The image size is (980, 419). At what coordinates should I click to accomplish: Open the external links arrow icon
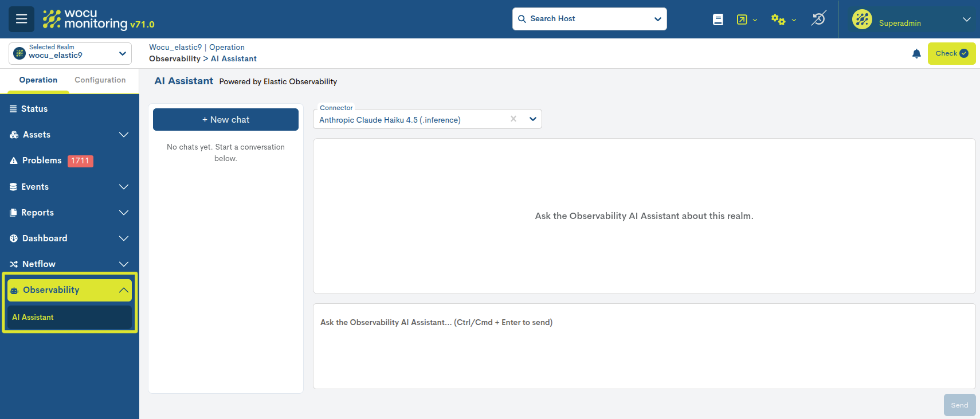[x=742, y=19]
